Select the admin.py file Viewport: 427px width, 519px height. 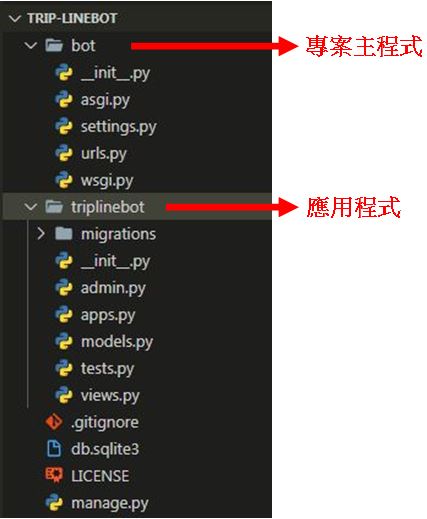click(x=113, y=288)
